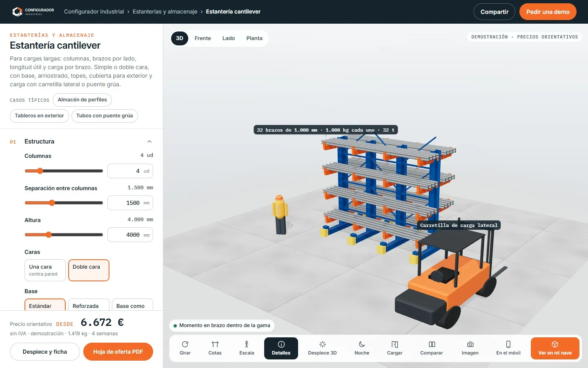This screenshot has width=588, height=368.
Task: Switch to the Lado view tab
Action: coord(229,38)
